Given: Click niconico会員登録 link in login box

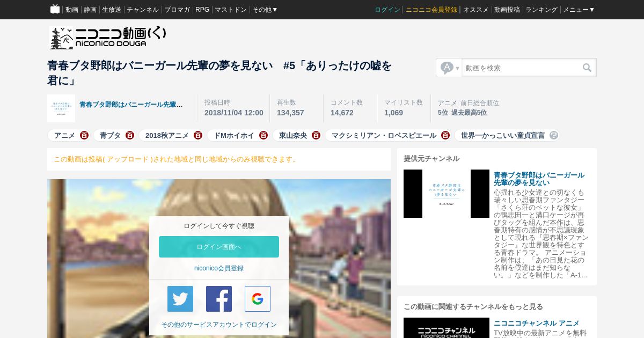Looking at the screenshot, I should tap(219, 268).
